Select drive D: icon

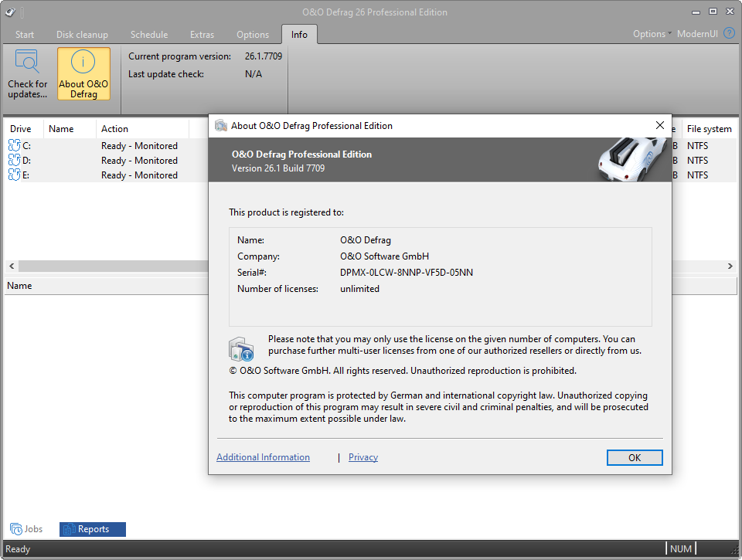[x=14, y=161]
